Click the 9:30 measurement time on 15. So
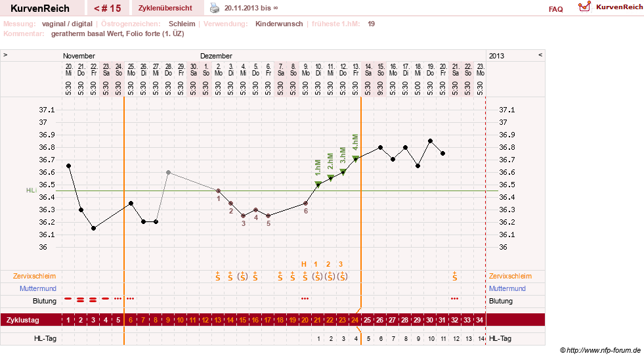This screenshot has width=644, height=358. click(381, 87)
